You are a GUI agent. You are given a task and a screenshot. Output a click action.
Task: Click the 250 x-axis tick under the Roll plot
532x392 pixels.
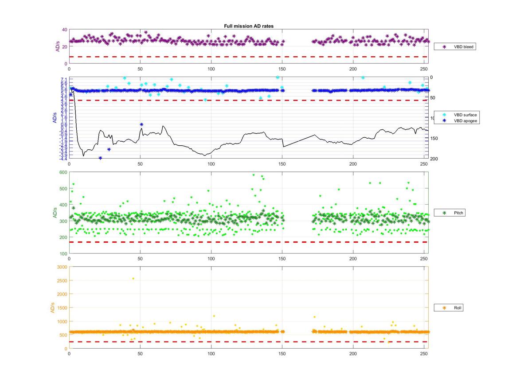tap(425, 354)
